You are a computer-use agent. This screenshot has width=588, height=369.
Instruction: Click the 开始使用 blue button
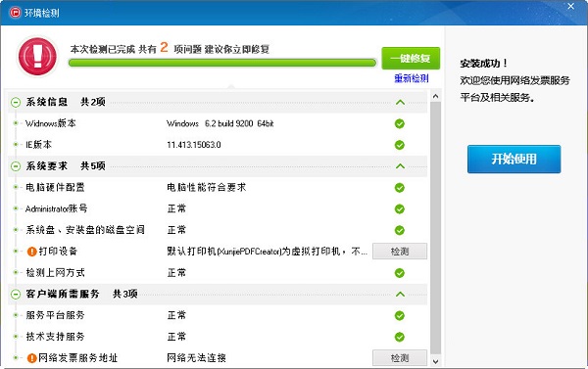point(514,160)
